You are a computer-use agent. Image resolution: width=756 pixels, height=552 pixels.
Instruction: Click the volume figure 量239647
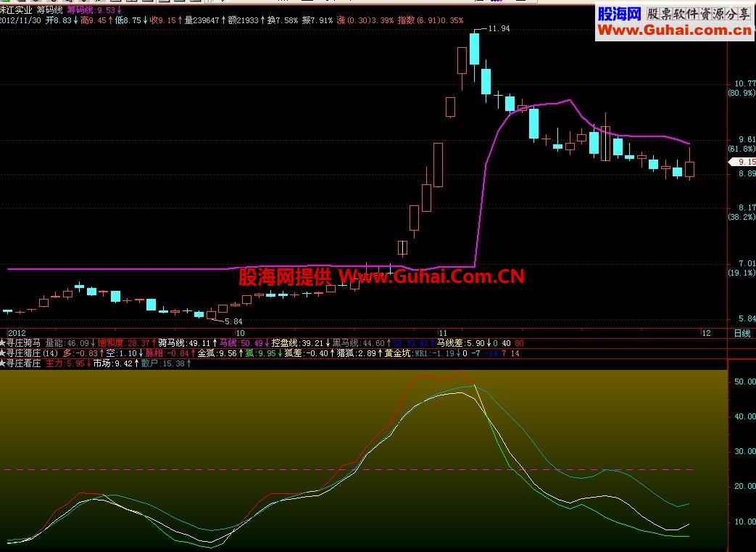click(x=205, y=20)
